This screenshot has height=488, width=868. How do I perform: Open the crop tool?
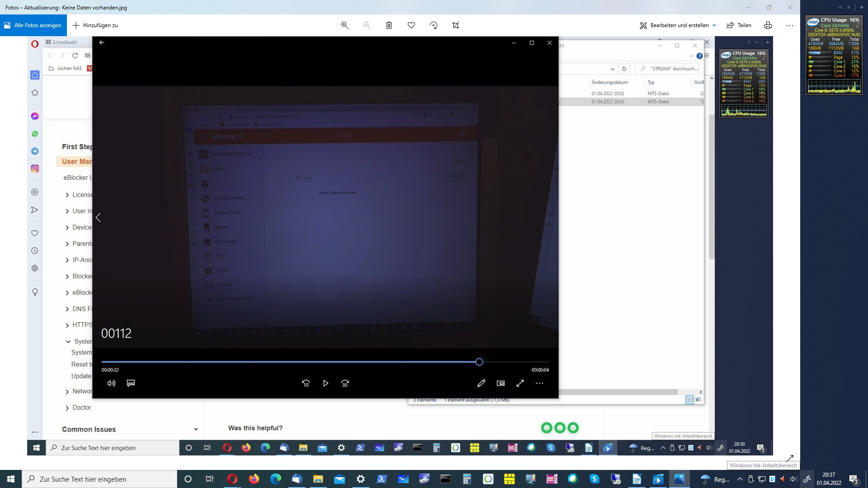(x=456, y=25)
